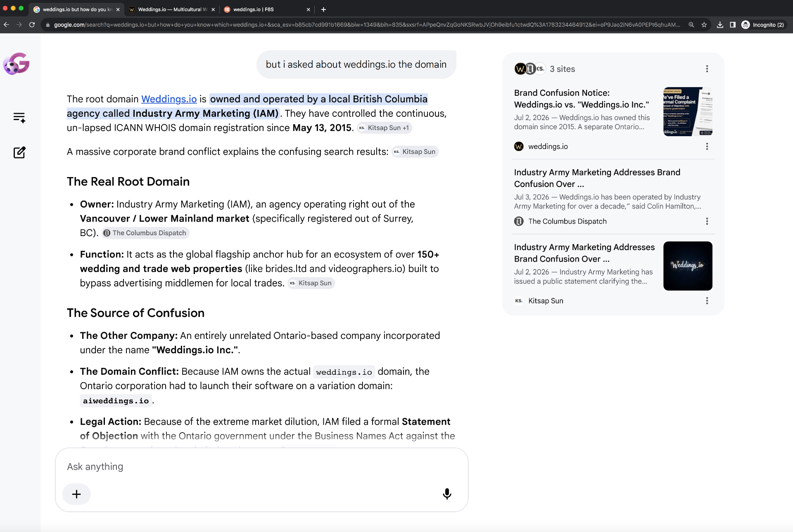The height and width of the screenshot is (532, 793).
Task: Click the Kitsap Sun source name in panel
Action: pos(546,301)
